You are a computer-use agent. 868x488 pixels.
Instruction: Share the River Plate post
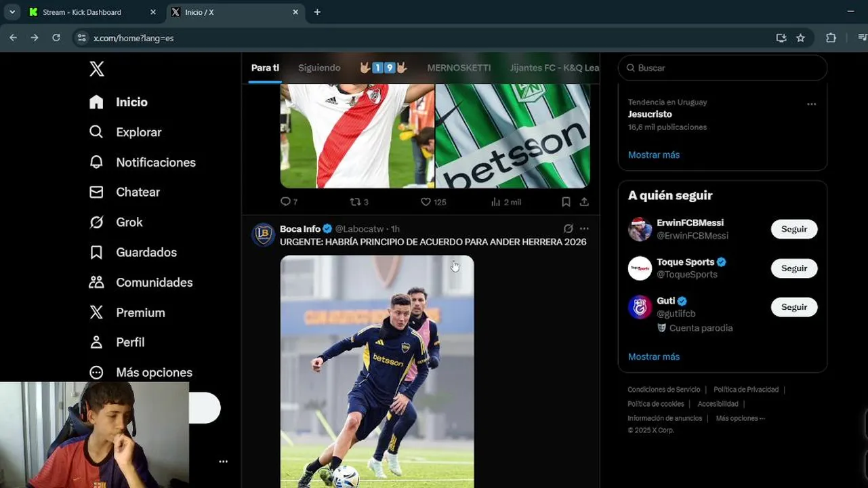584,202
